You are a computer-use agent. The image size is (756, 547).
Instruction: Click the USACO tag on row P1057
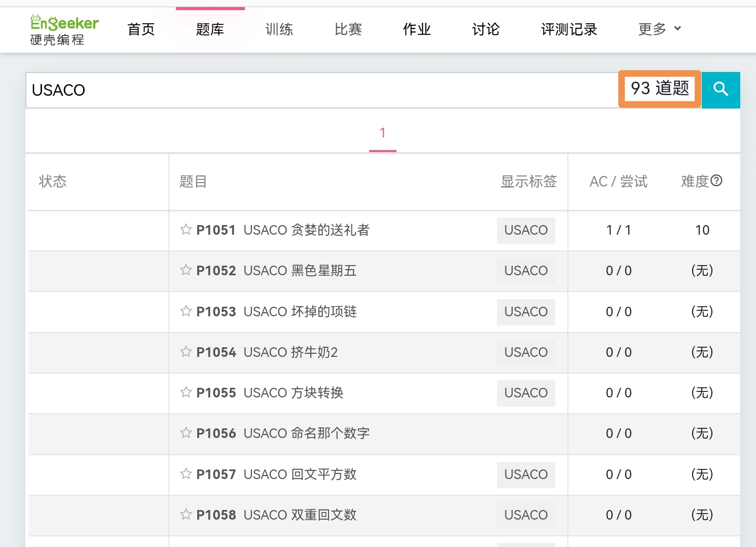pos(526,475)
